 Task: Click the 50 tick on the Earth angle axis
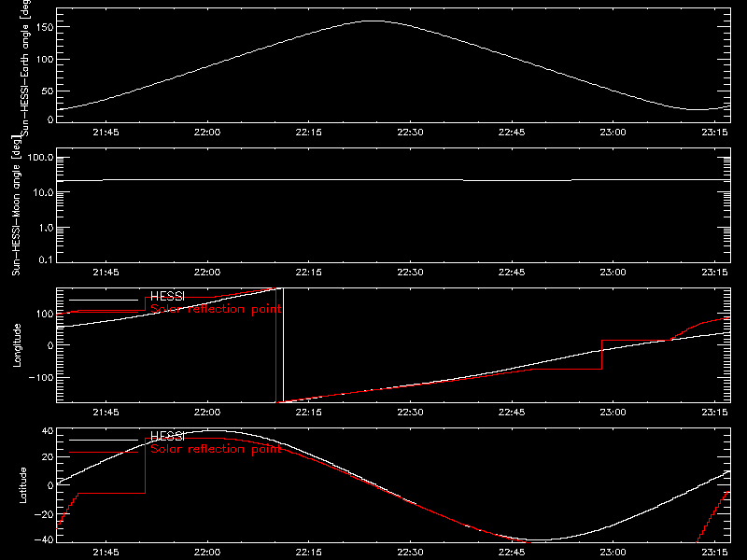pyautogui.click(x=48, y=91)
